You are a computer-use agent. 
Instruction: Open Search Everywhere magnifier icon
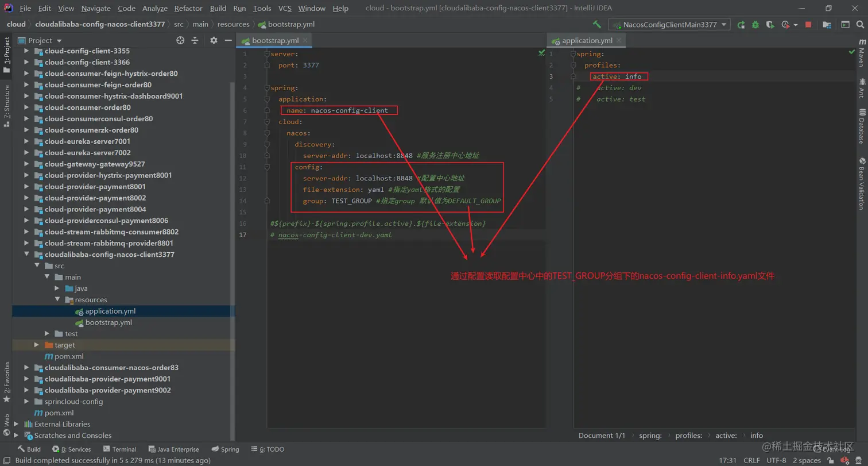(x=859, y=25)
